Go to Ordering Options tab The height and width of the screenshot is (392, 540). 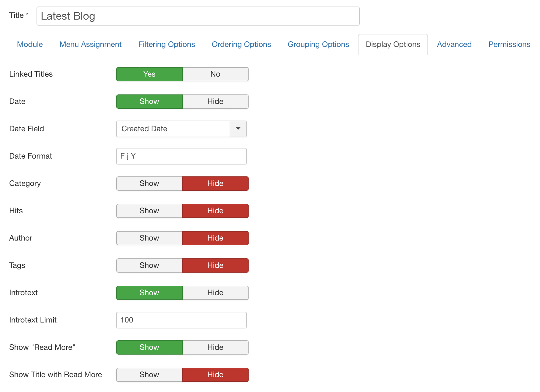241,45
